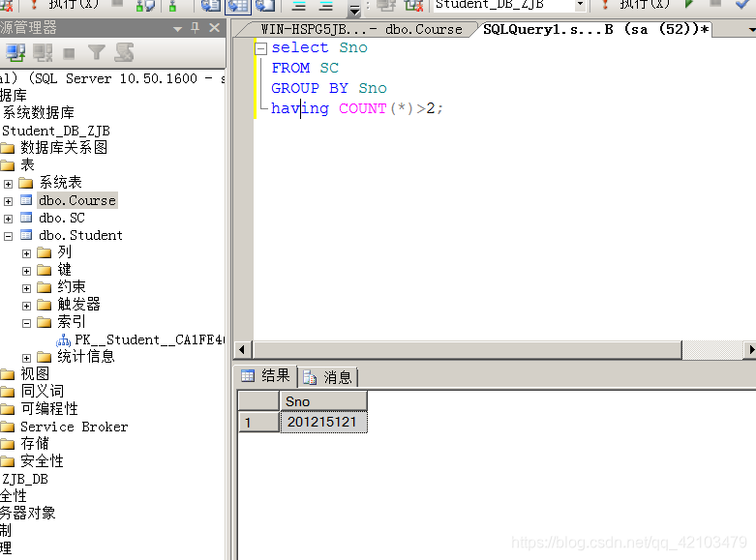Select the dbo.Course tree item
756x560 pixels.
(77, 200)
